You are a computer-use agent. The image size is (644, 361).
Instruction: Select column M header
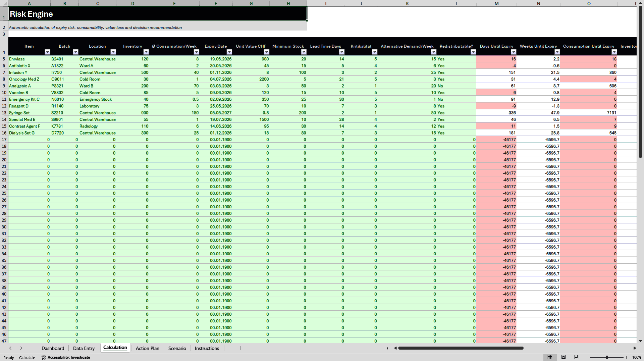pyautogui.click(x=496, y=3)
